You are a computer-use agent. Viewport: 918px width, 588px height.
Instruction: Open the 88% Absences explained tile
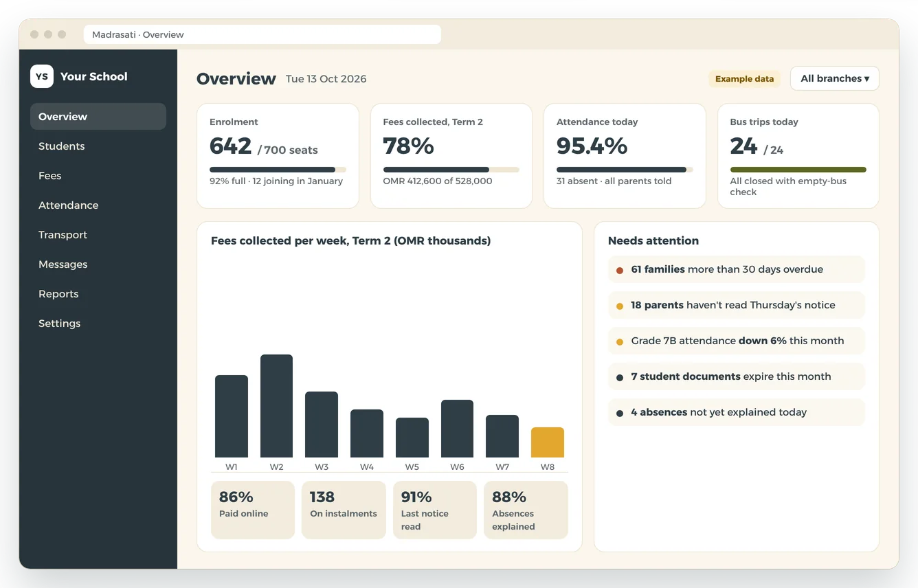526,510
